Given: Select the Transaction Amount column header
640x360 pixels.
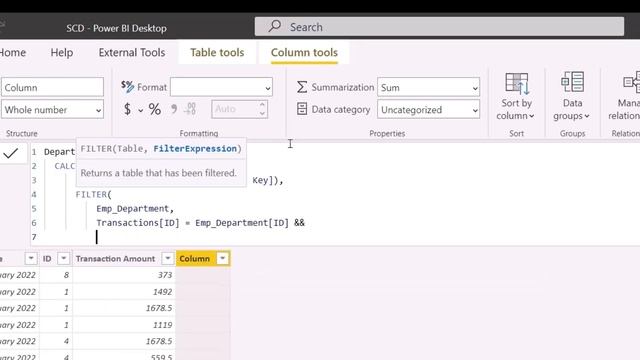Looking at the screenshot, I should click(116, 258).
